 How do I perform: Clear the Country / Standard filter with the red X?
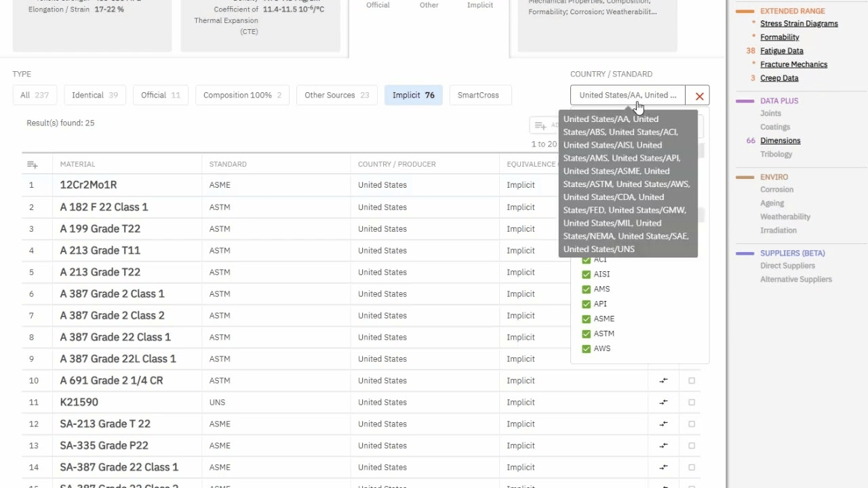[x=699, y=96]
